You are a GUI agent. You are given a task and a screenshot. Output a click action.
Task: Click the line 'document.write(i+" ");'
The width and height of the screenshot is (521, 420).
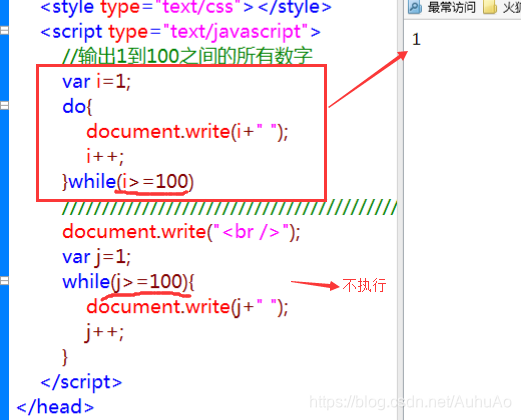pos(187,131)
